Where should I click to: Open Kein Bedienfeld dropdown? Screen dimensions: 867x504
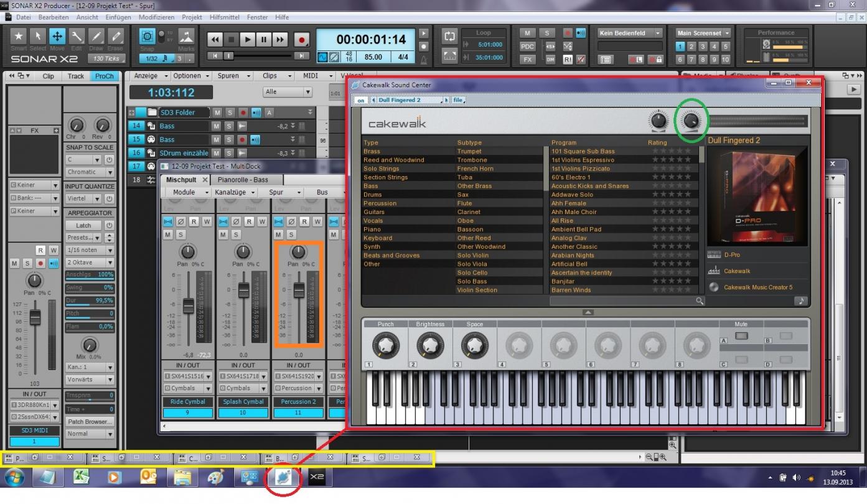pyautogui.click(x=630, y=33)
